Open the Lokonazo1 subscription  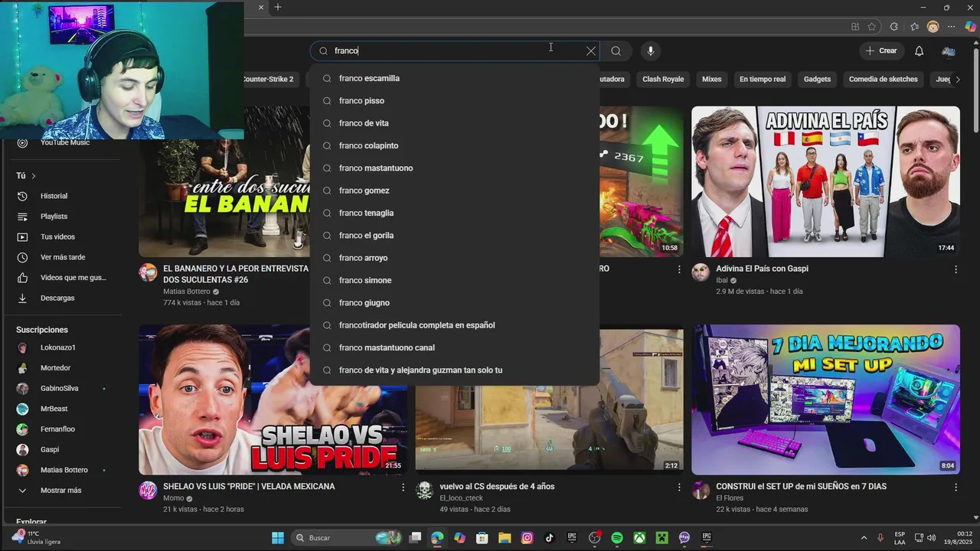[x=58, y=347]
